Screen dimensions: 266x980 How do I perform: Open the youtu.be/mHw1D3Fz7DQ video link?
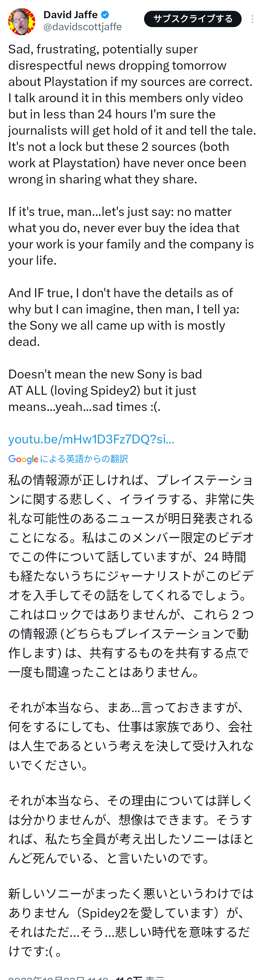[91, 439]
